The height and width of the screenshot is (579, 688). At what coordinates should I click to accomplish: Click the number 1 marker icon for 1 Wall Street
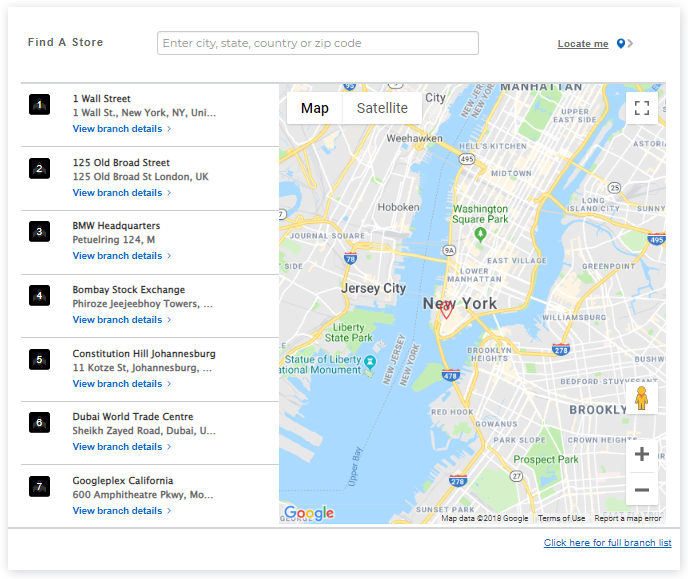(x=39, y=104)
